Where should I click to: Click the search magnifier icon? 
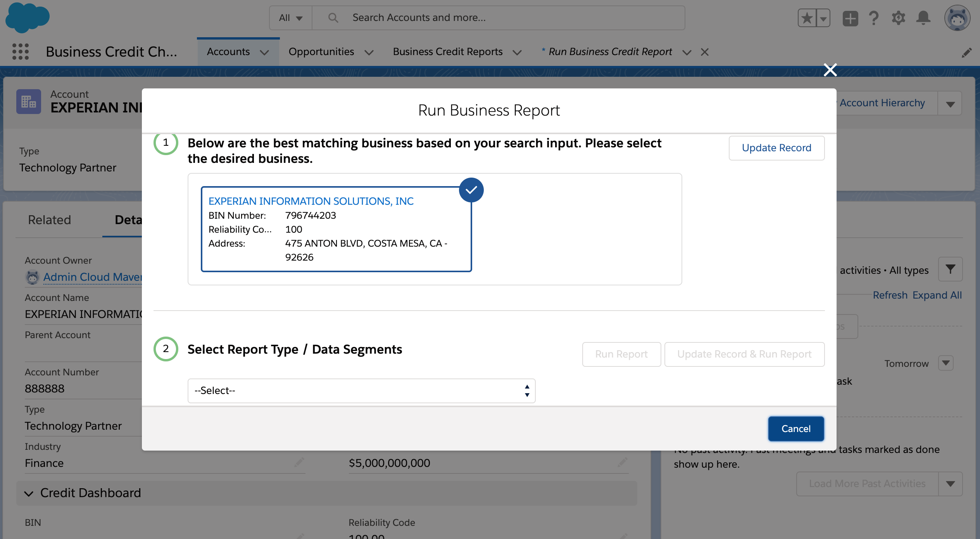click(333, 17)
